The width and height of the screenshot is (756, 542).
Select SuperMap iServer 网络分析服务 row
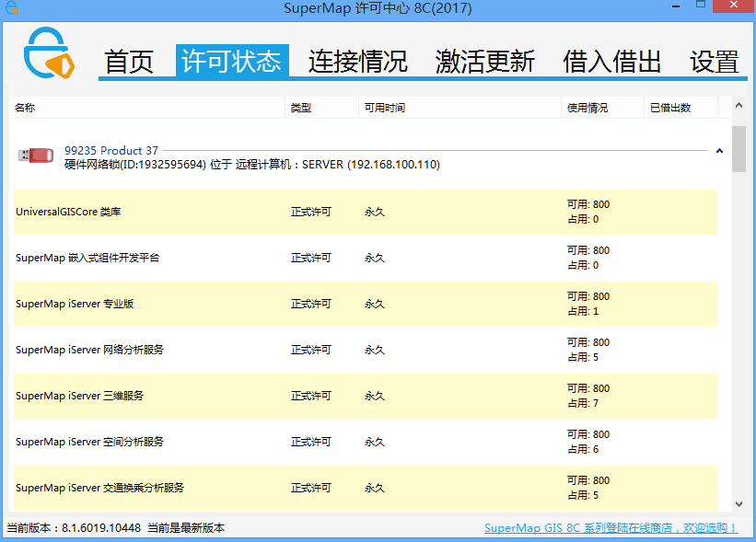(366, 350)
